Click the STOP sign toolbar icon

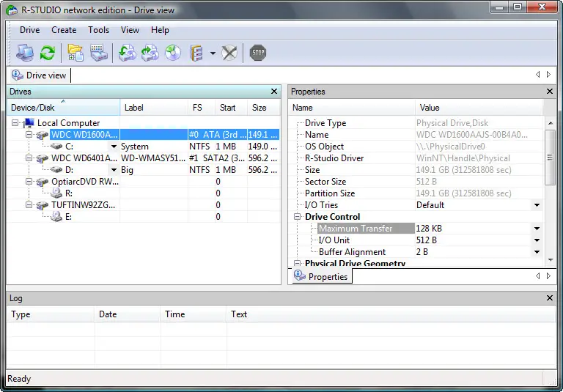pos(258,53)
